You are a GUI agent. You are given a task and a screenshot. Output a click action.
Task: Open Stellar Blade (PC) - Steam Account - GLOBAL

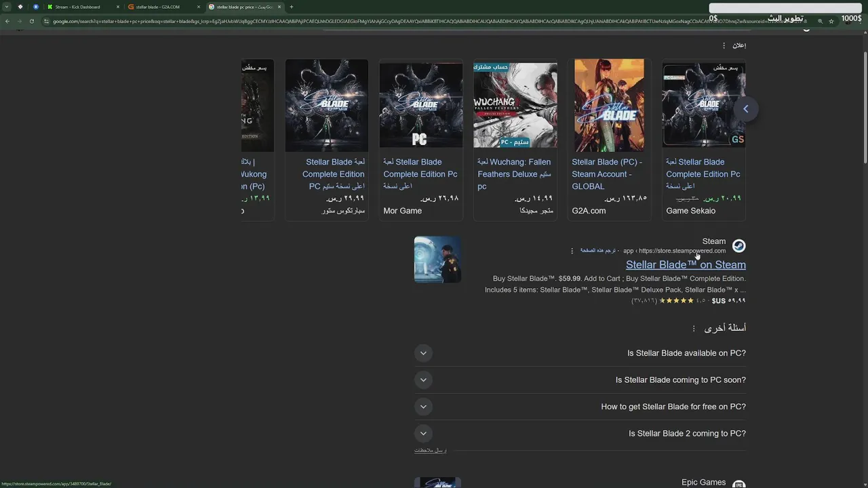pos(607,174)
